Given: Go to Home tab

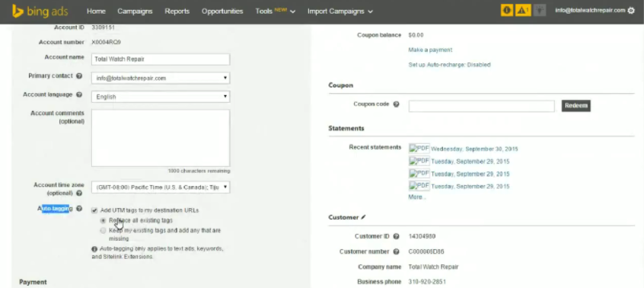Looking at the screenshot, I should [96, 11].
